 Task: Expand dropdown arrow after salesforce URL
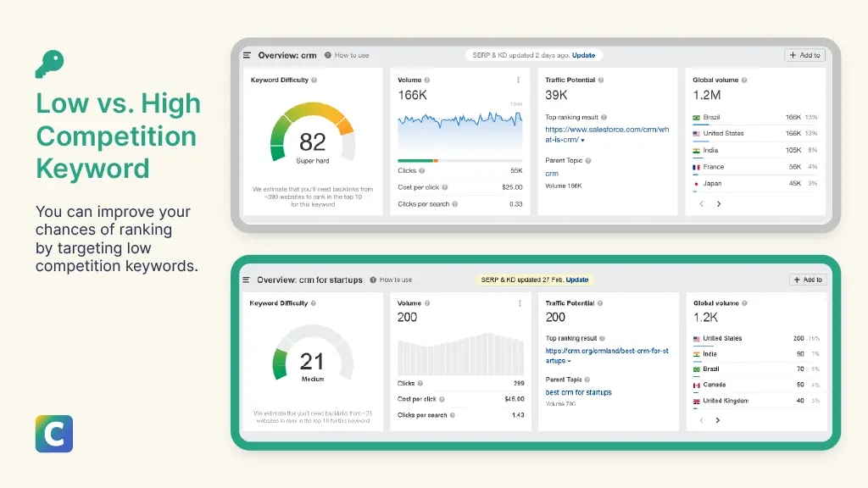pyautogui.click(x=582, y=141)
